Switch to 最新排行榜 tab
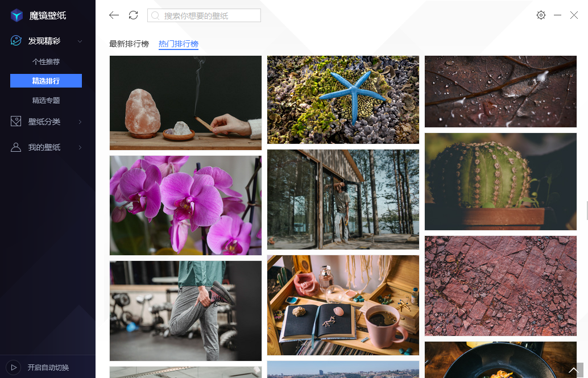 tap(129, 44)
